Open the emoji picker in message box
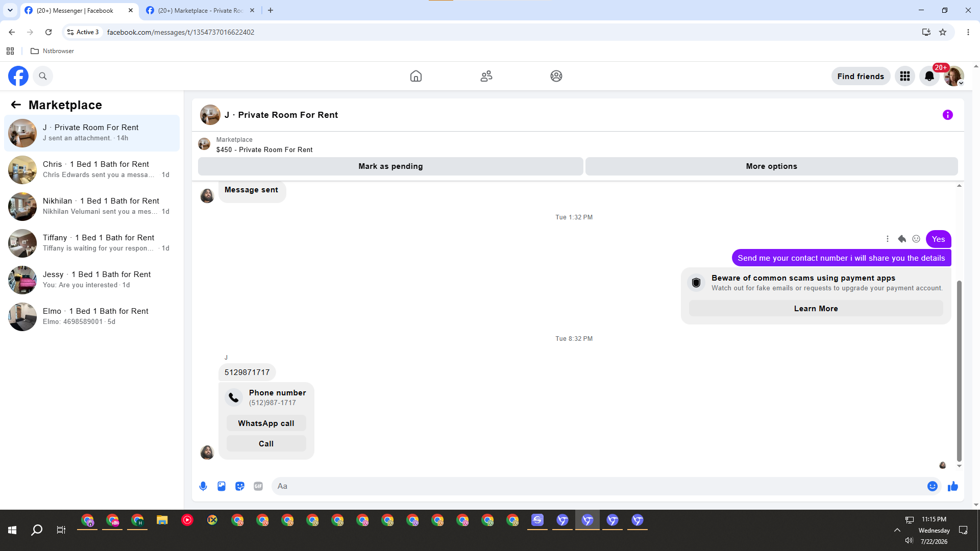Screen dimensions: 980x551 point(933,486)
